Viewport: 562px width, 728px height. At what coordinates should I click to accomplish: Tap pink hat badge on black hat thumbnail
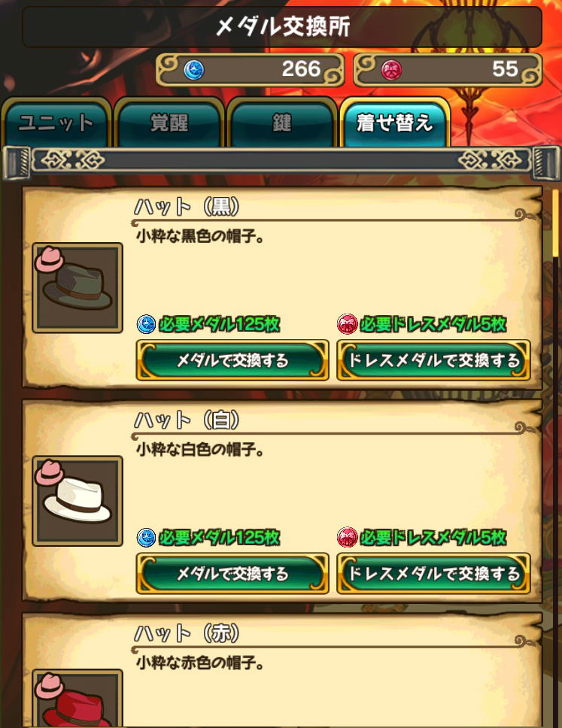pos(49,259)
